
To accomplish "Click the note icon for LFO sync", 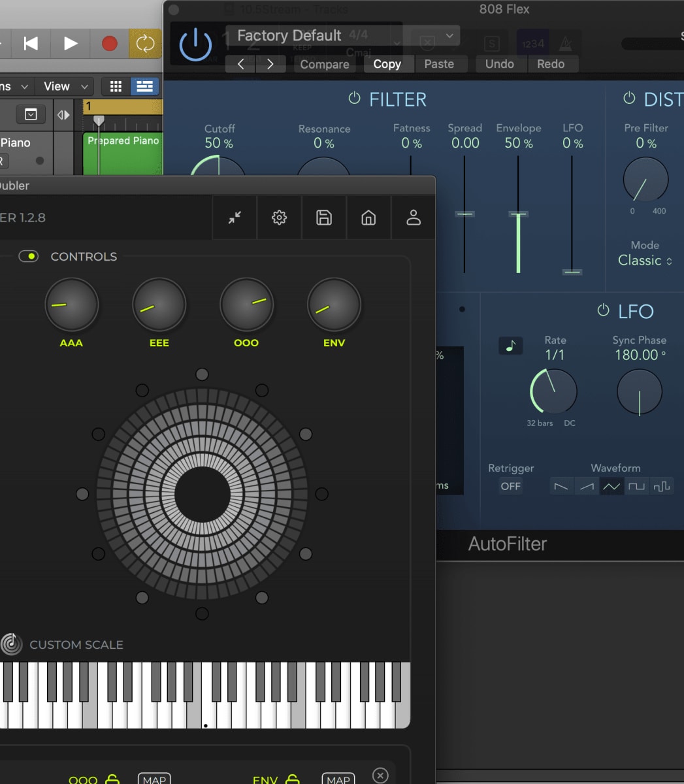I will click(511, 346).
